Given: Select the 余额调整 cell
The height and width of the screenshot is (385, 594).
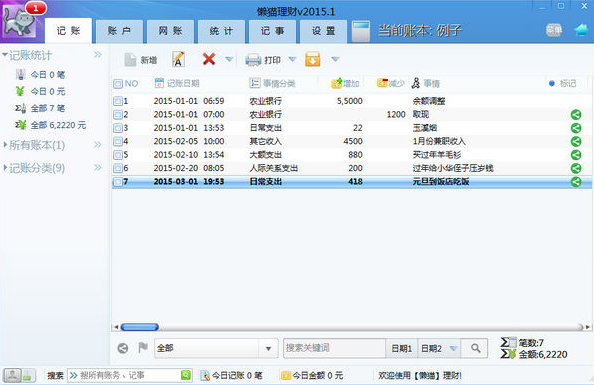Looking at the screenshot, I should tap(429, 101).
